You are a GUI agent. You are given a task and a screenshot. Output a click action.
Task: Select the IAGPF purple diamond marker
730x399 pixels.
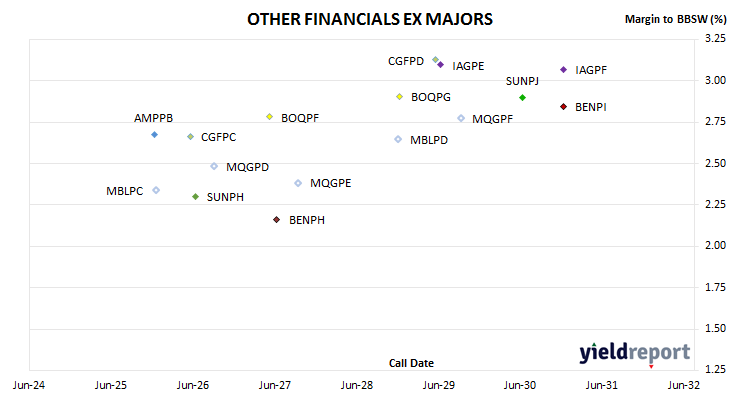point(563,69)
